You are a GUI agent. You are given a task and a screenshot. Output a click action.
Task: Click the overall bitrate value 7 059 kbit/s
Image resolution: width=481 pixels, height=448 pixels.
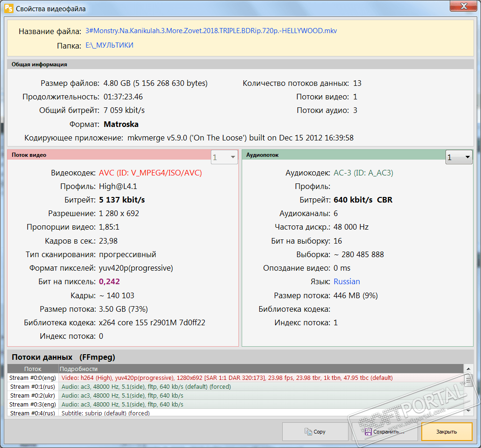124,110
